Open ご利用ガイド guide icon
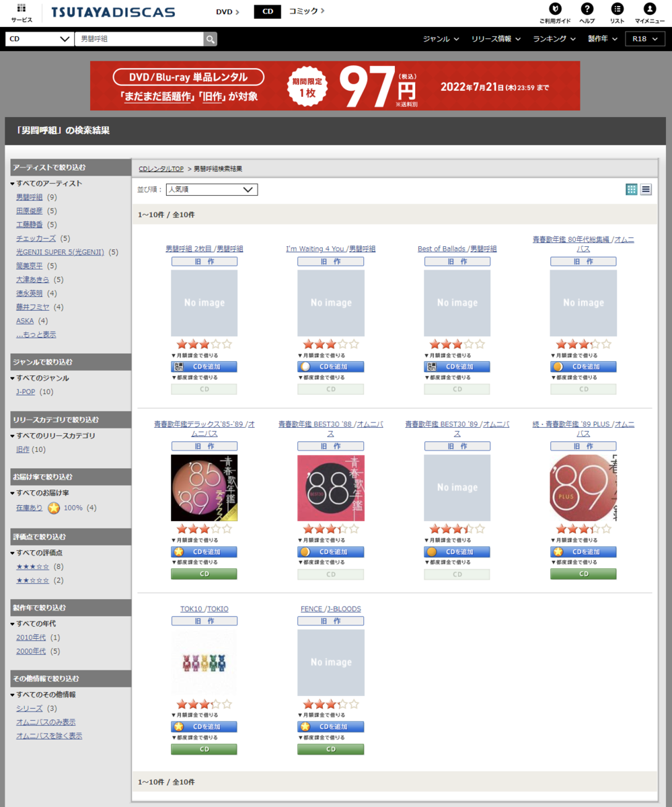This screenshot has width=672, height=807. click(x=554, y=9)
